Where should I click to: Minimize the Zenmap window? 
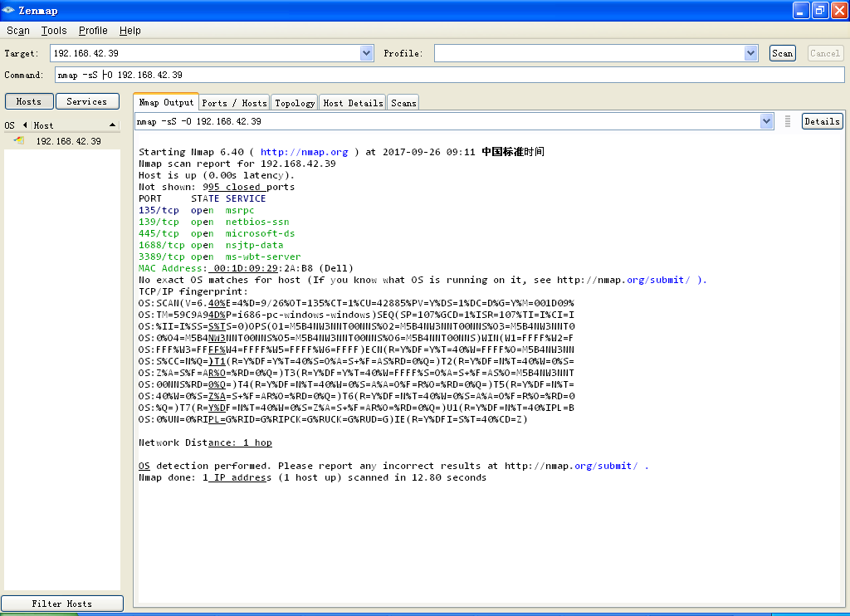point(801,10)
